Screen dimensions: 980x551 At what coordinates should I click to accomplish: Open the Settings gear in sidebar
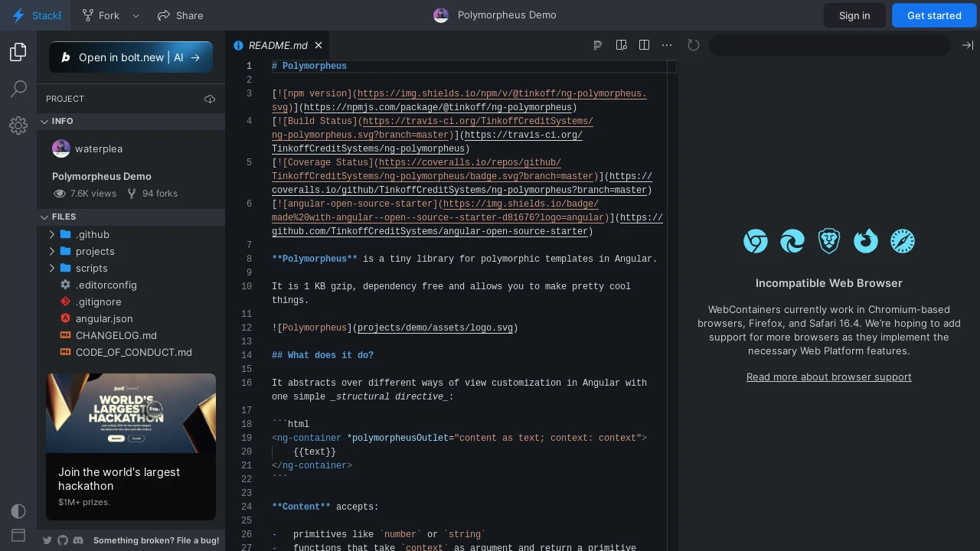tap(18, 126)
